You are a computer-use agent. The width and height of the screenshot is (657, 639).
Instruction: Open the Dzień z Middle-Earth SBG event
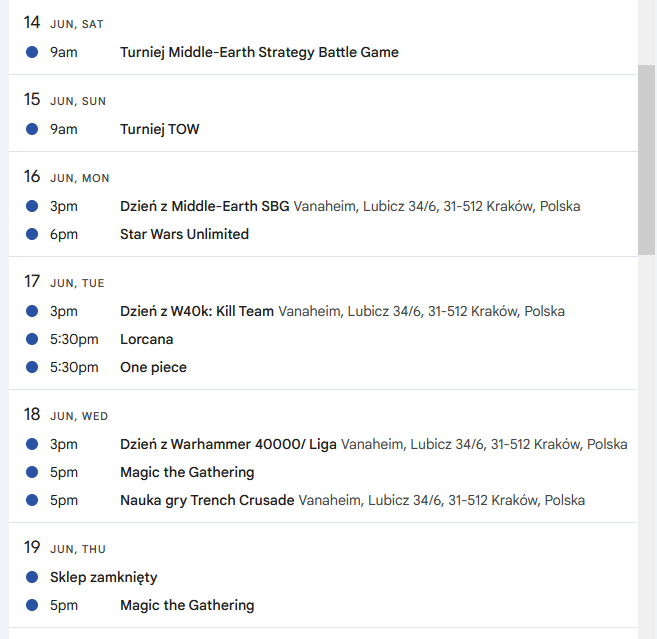(204, 206)
